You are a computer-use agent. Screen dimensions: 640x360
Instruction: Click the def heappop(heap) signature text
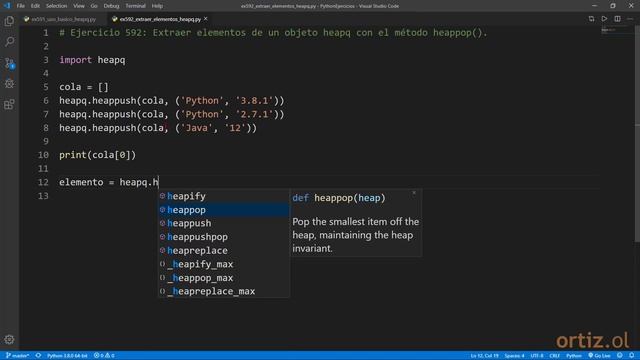(x=339, y=198)
